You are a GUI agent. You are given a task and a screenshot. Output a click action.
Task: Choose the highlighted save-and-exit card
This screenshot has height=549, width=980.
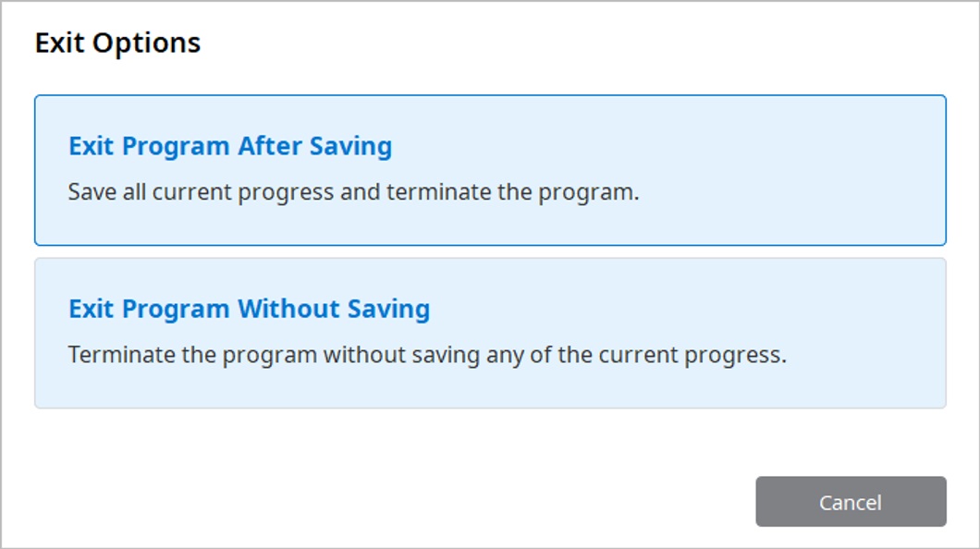490,170
